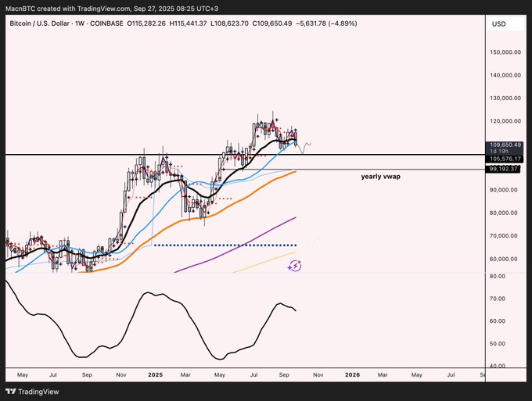
Task: Click the 99,192.37 price label
Action: pos(503,169)
